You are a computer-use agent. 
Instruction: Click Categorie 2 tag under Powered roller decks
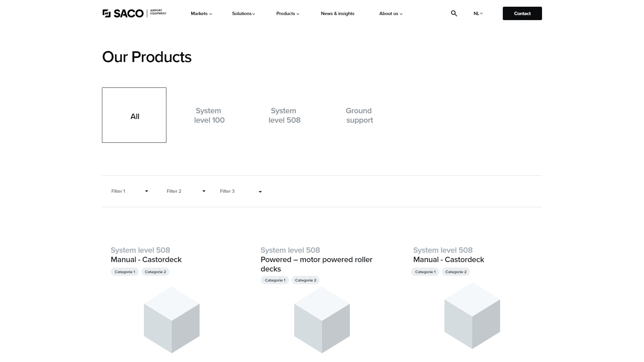[x=306, y=280]
